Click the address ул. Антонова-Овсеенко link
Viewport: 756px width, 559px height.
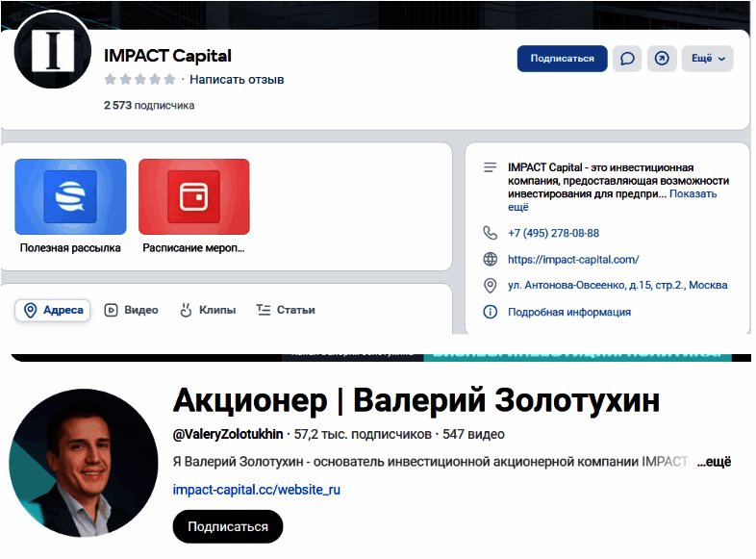tap(617, 286)
